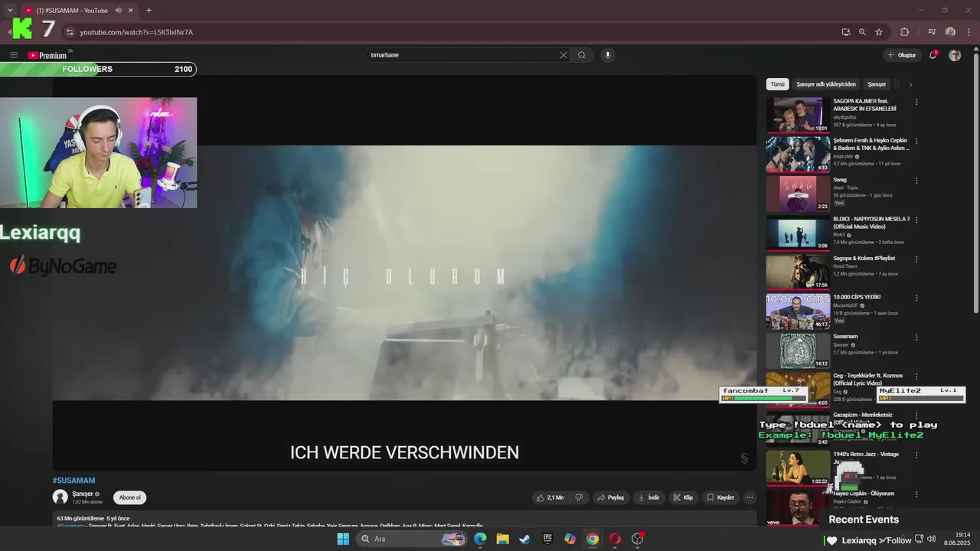Open Opera browser from the taskbar
Image resolution: width=980 pixels, height=551 pixels.
[x=615, y=539]
